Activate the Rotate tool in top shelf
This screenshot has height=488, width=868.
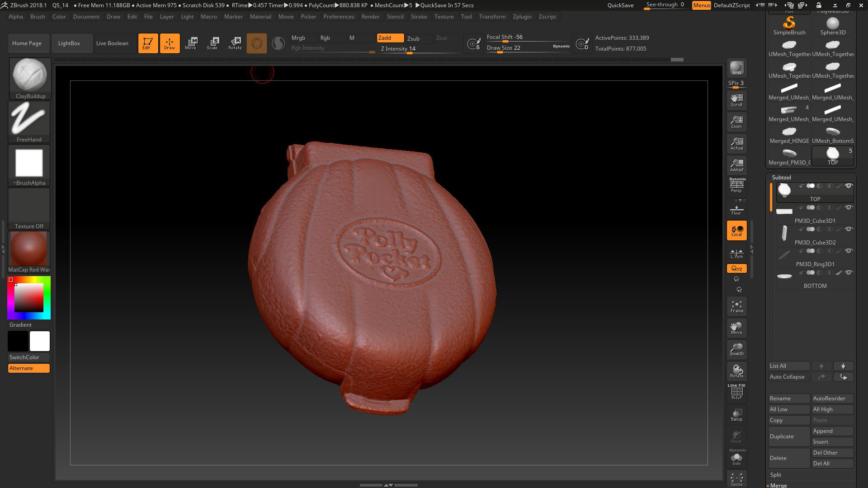(x=235, y=43)
